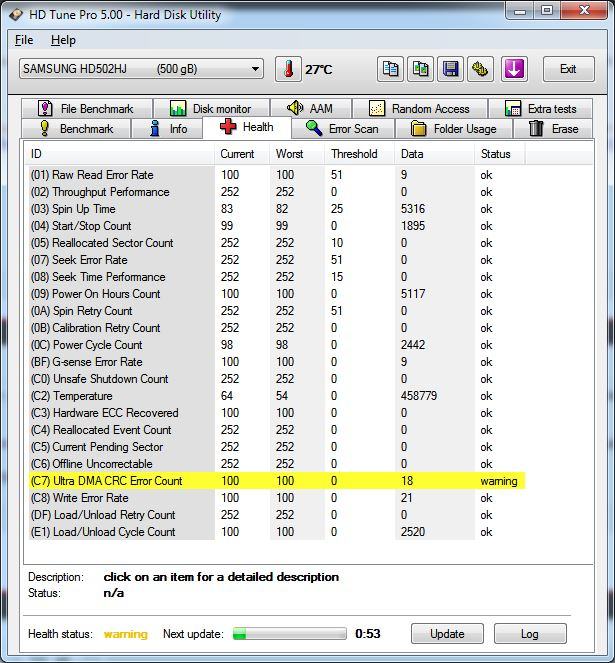Click the Next update progress bar
Viewport: 615px width, 663px height.
(289, 633)
